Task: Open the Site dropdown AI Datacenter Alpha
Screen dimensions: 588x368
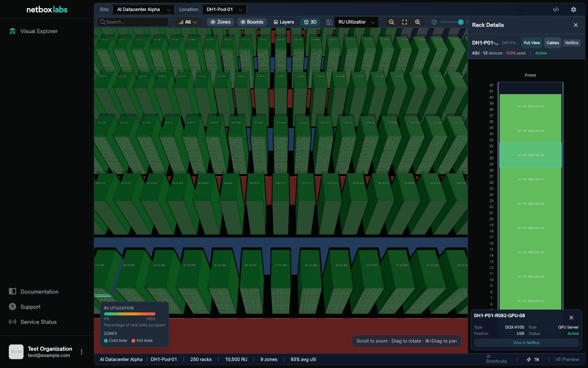Action: (x=143, y=10)
